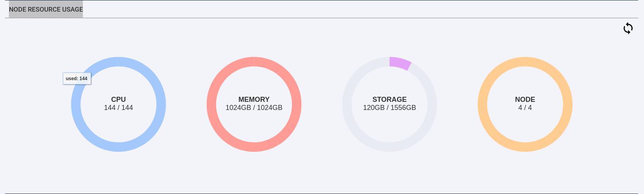The image size is (644, 194).
Task: Select the MEMORY label text
Action: click(x=254, y=100)
